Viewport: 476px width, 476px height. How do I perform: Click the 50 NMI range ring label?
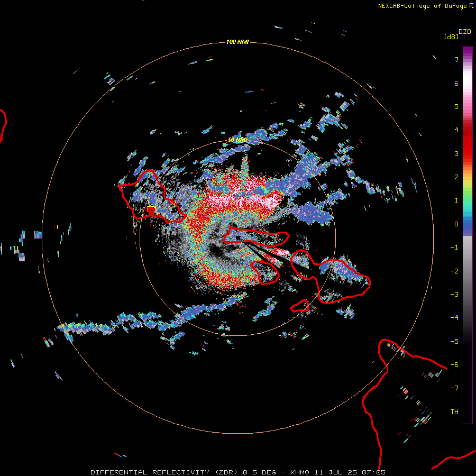tap(237, 140)
